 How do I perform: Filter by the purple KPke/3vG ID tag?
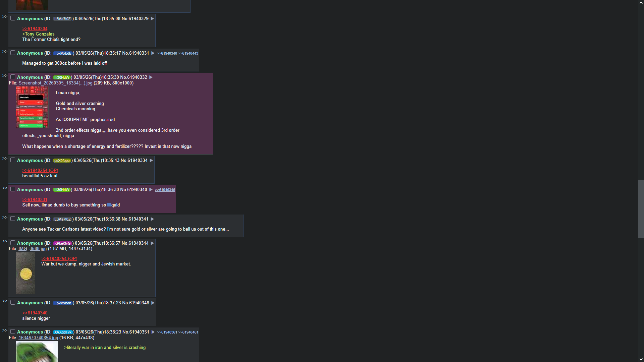click(63, 244)
